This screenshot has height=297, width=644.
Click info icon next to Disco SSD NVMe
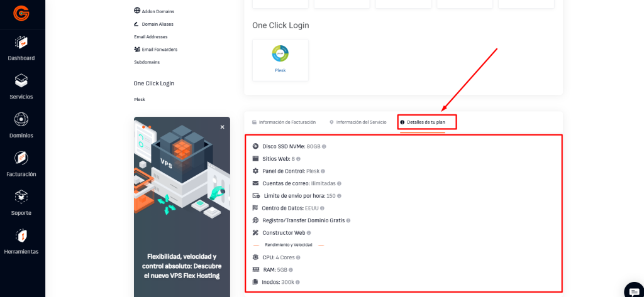tap(324, 146)
